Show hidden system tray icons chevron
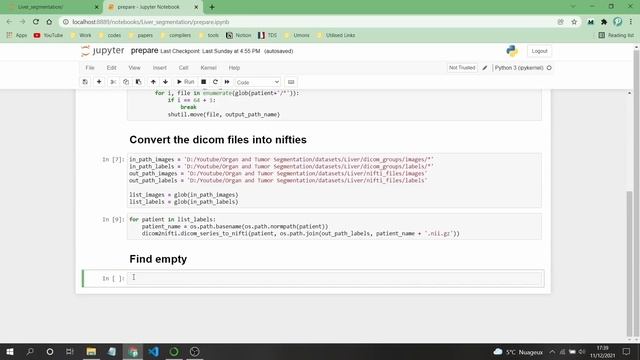 click(552, 351)
